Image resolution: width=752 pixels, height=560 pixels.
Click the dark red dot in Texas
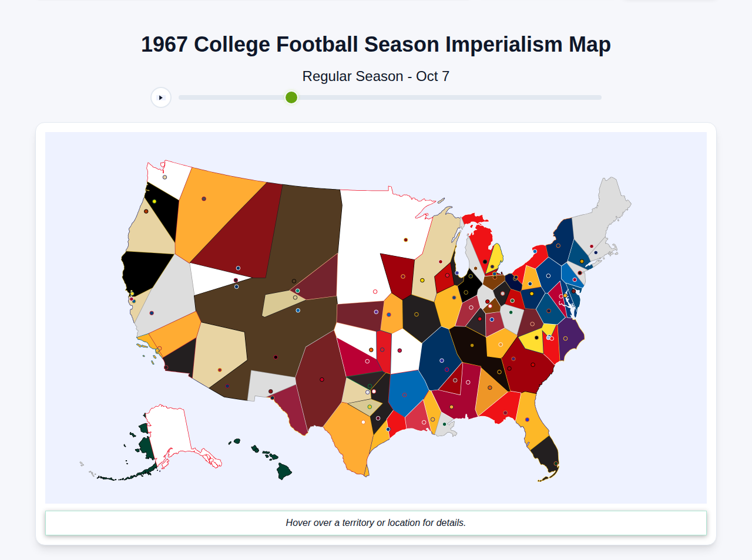pos(378,419)
